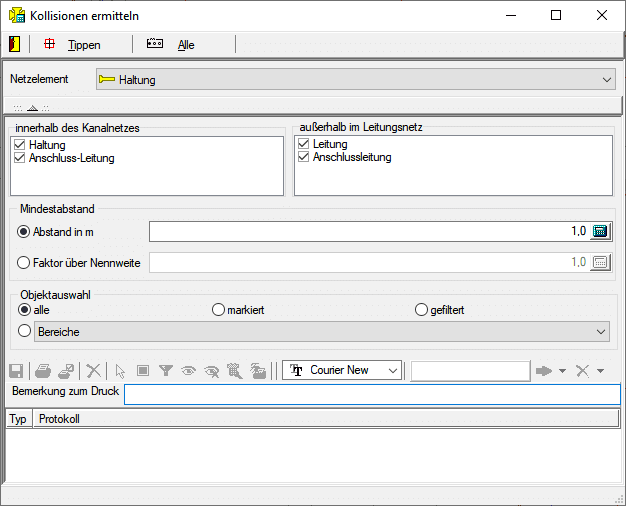The height and width of the screenshot is (506, 626).
Task: Uncheck the Haltung checkbox
Action: 21,145
